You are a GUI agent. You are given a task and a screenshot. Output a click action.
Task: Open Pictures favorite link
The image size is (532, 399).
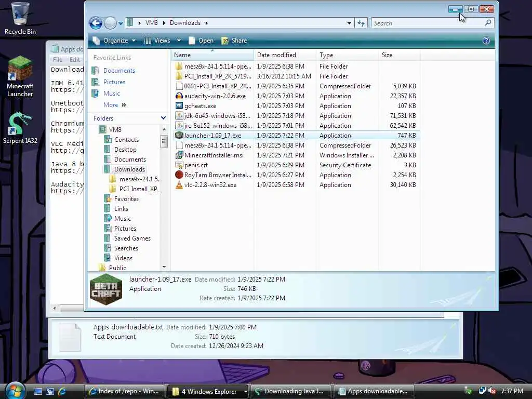[114, 82]
